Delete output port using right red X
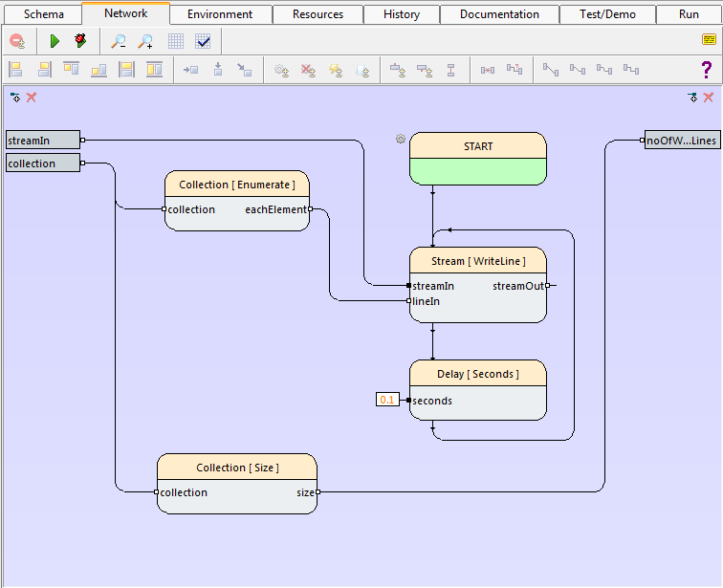 pos(709,98)
